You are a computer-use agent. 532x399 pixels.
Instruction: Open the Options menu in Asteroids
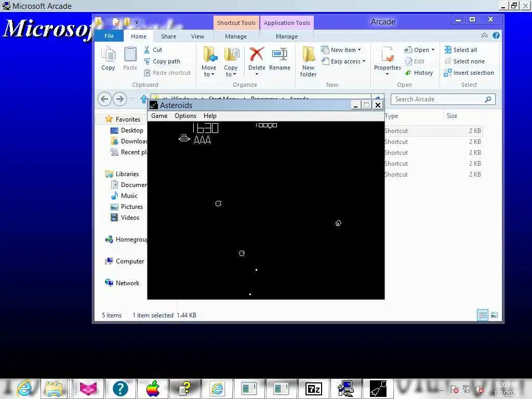185,116
